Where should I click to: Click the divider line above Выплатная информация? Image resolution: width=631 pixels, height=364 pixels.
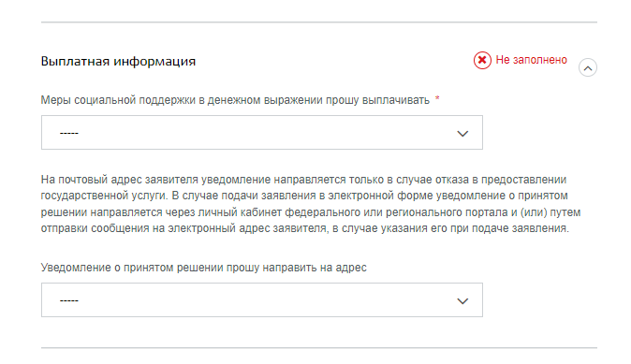[319, 22]
